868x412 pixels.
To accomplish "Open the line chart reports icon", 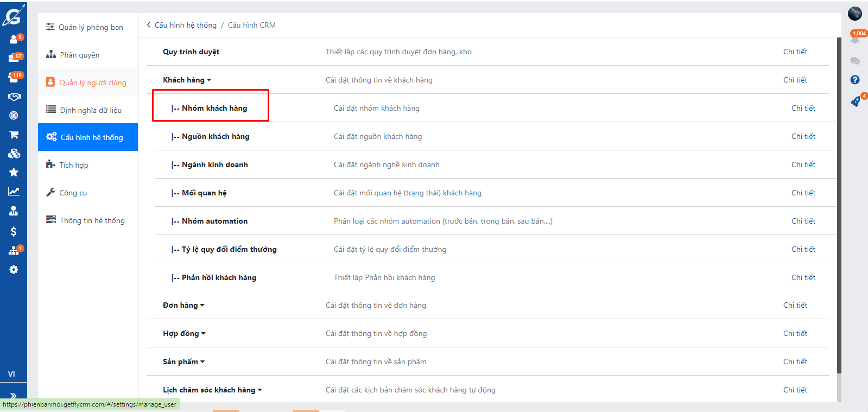I will coord(14,192).
